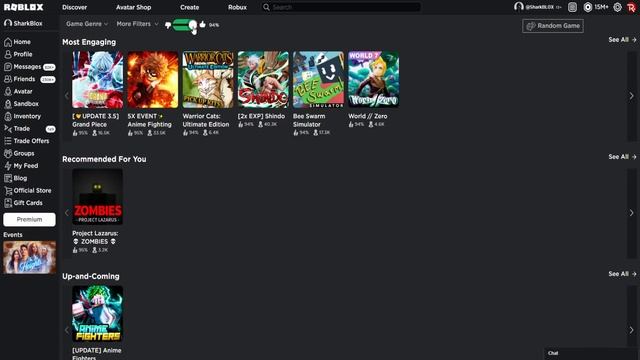The image size is (640, 360).
Task: Click the Robux balance icon
Action: (588, 7)
